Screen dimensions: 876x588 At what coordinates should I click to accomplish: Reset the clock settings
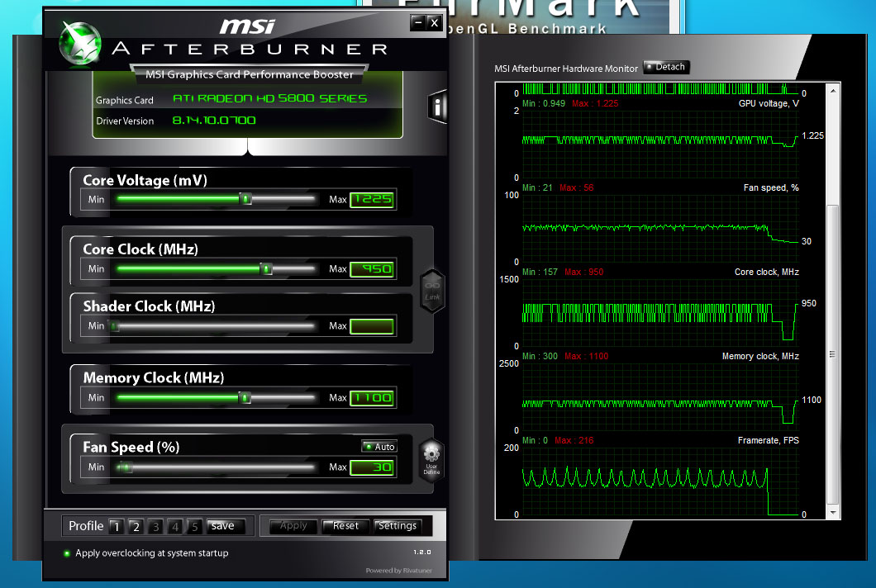pyautogui.click(x=345, y=526)
